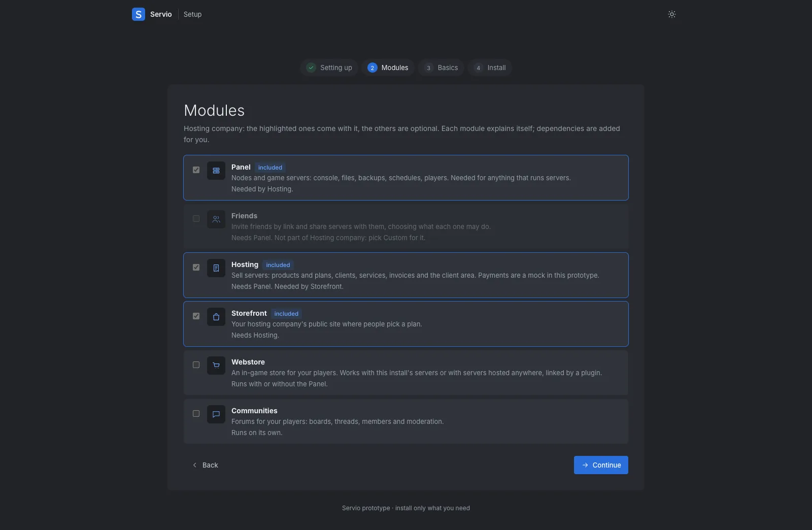Click the included badge next to Panel
The image size is (812, 530).
(270, 168)
